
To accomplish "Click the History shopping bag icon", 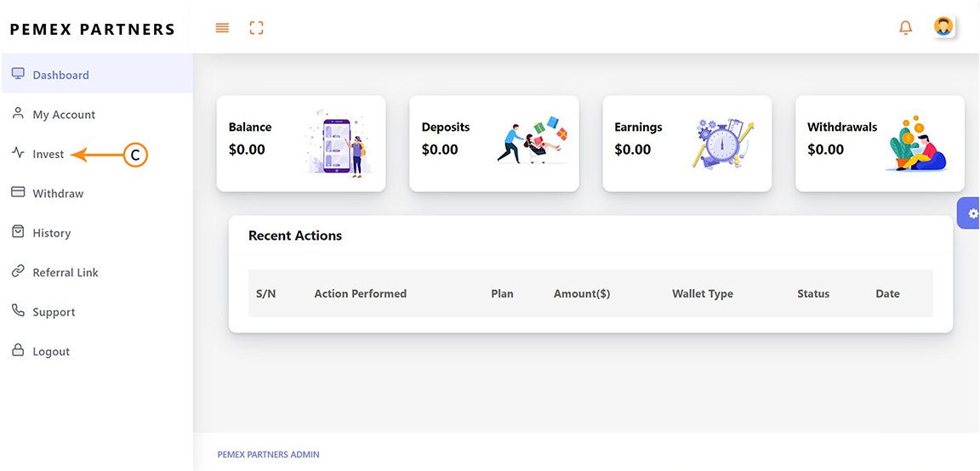I will [18, 232].
